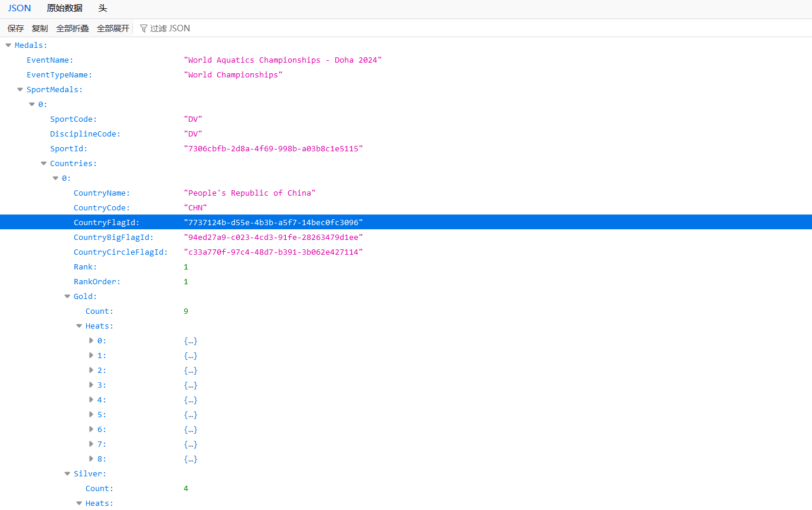Screen dimensions: 812x510
Task: Collapse the Heats node under Silver
Action: click(x=79, y=503)
